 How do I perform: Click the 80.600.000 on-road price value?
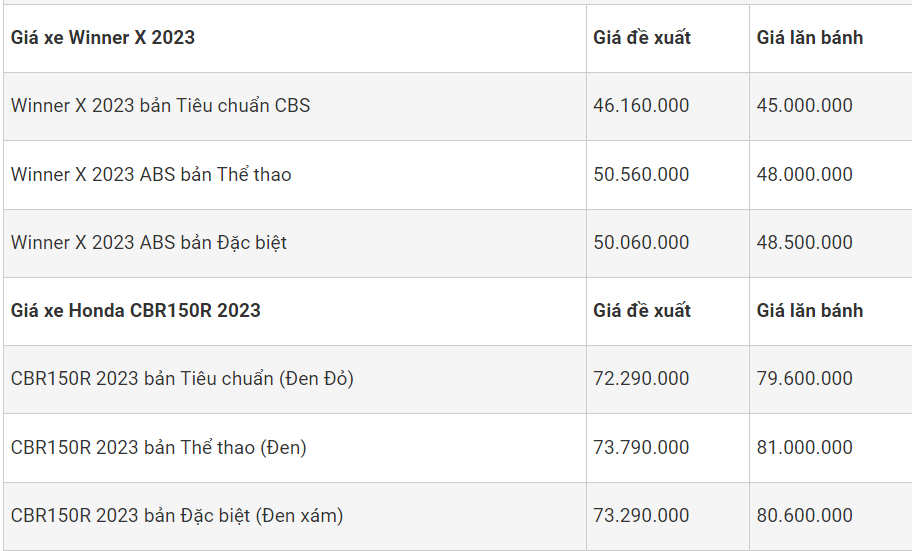[x=805, y=515]
